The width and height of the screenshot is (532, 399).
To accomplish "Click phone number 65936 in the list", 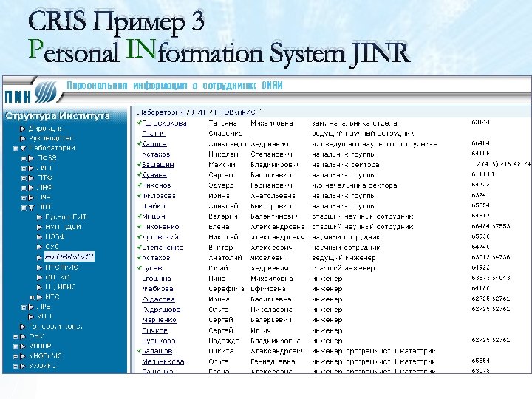I will [x=480, y=236].
